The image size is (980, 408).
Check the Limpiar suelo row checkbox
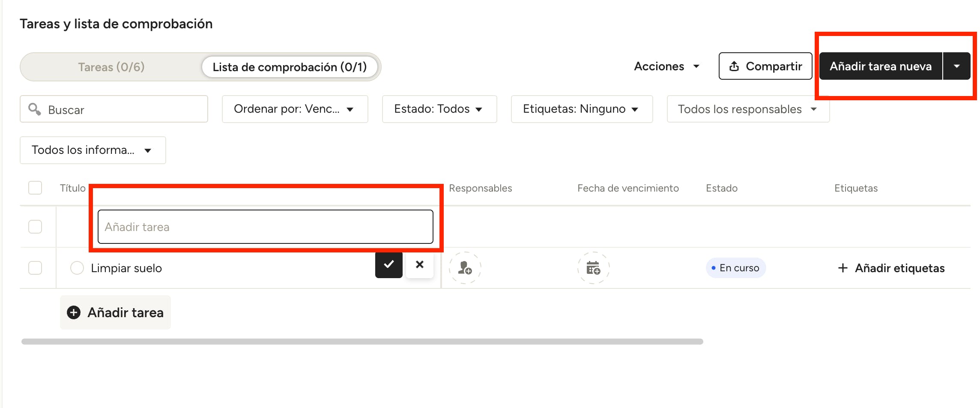[x=35, y=268]
